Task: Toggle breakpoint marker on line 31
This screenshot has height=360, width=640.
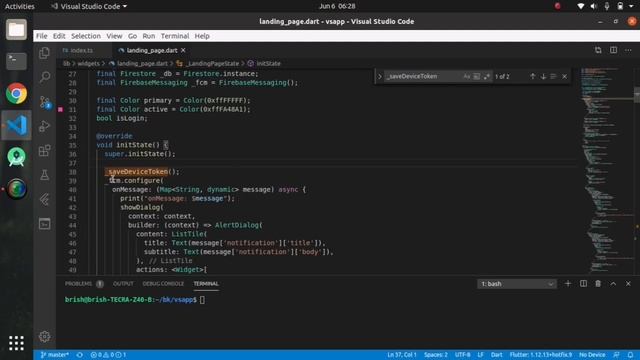Action: click(60, 109)
